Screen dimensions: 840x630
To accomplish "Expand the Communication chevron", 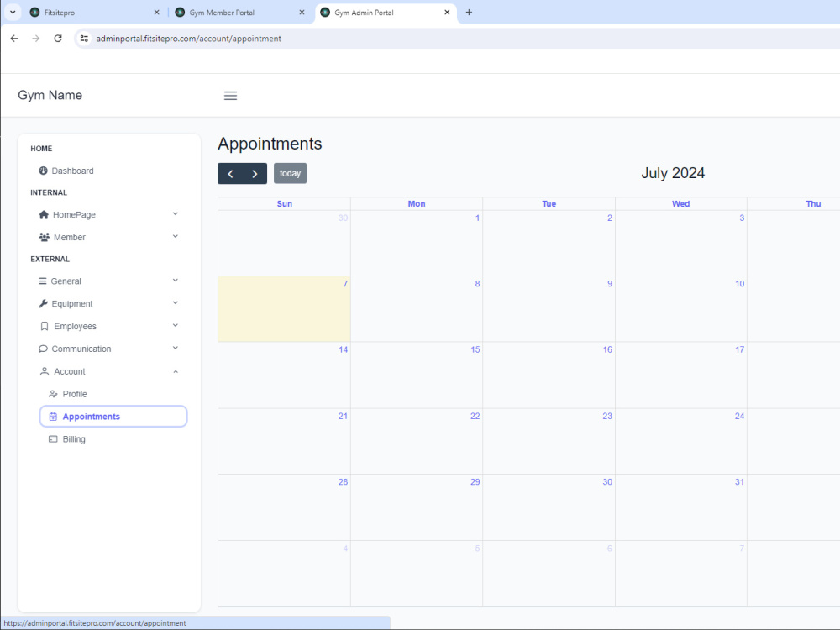I will [176, 348].
